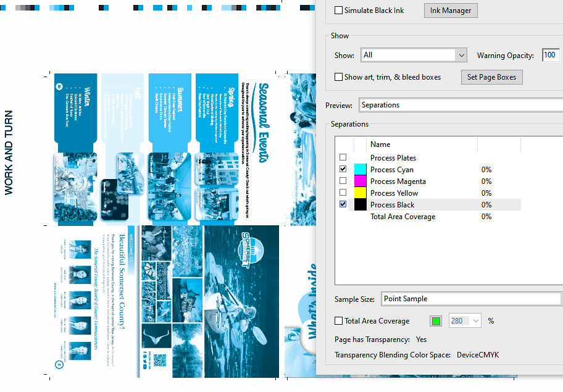Toggle the Process Plates checkbox
Screen dimensions: 563x392
pyautogui.click(x=343, y=158)
